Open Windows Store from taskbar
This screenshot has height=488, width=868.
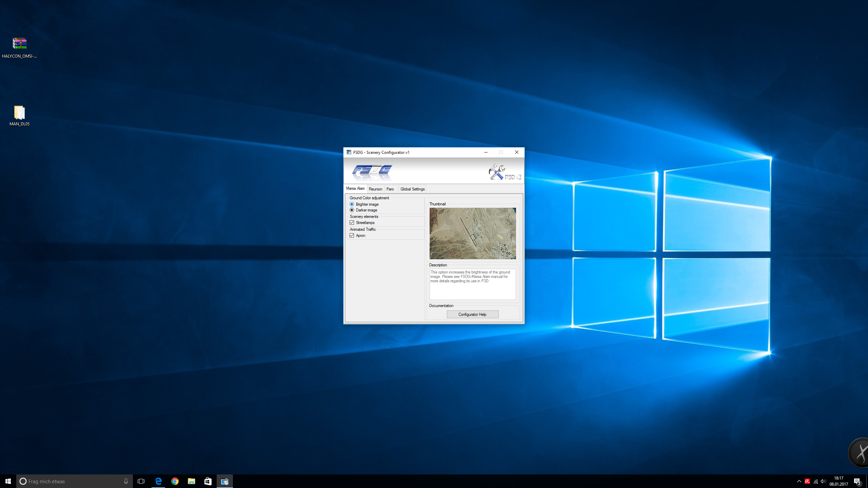click(x=208, y=481)
